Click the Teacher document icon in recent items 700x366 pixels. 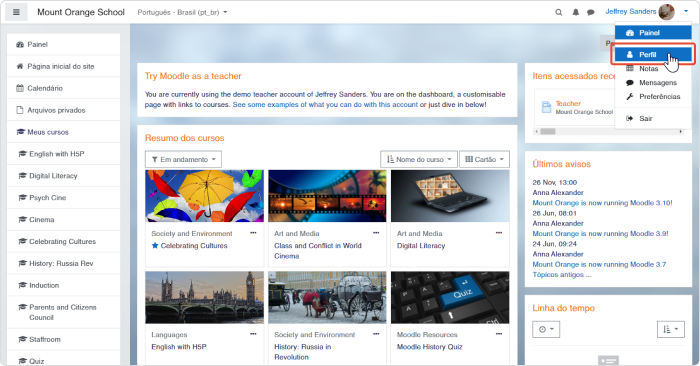546,107
